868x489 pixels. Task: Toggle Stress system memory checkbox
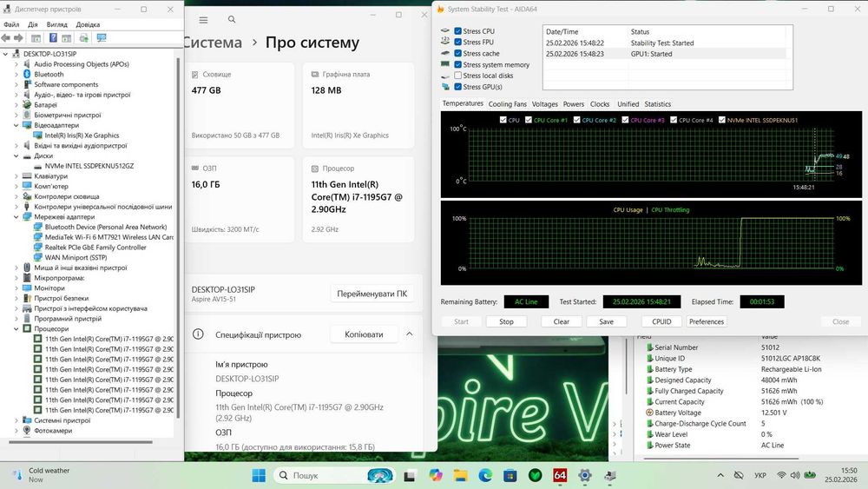457,64
